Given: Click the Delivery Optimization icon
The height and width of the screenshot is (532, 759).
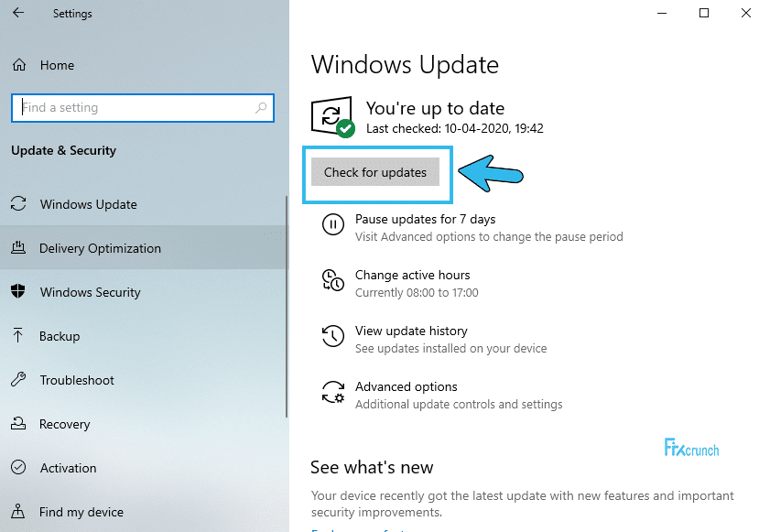Looking at the screenshot, I should (18, 248).
